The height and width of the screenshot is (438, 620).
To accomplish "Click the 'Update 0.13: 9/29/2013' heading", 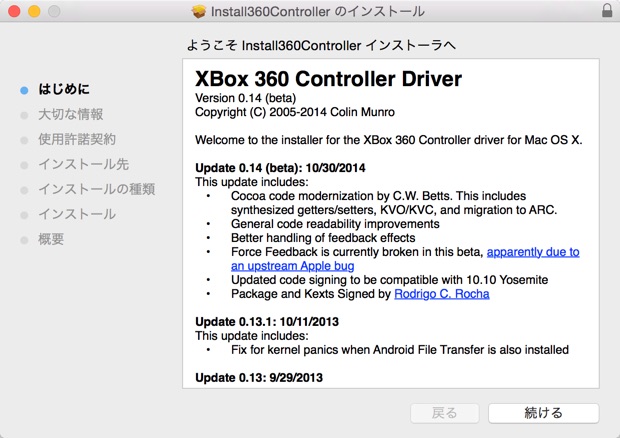I will click(259, 378).
